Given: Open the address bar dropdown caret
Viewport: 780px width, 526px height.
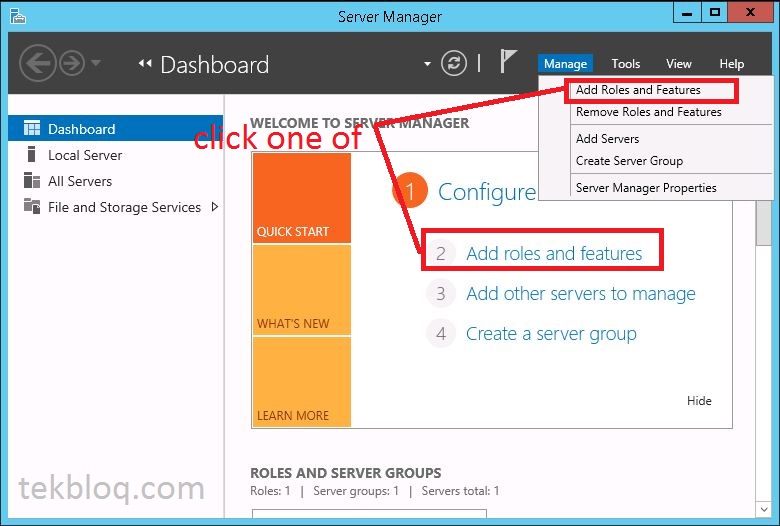Looking at the screenshot, I should click(x=427, y=64).
